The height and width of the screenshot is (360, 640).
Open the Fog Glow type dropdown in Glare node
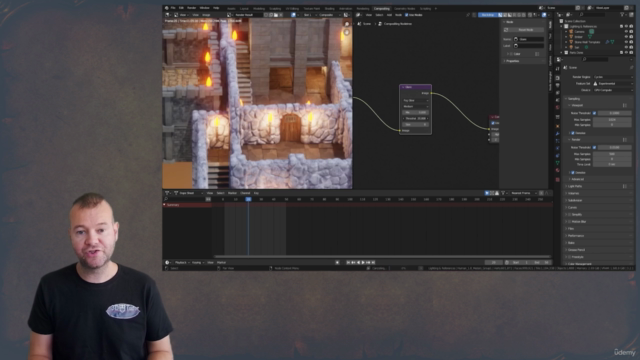click(x=416, y=100)
